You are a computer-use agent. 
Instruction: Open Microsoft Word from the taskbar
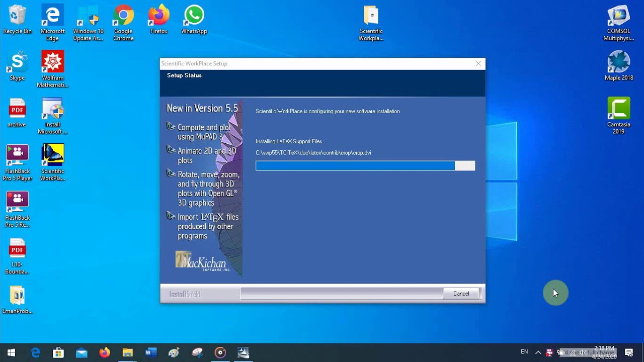pos(151,352)
